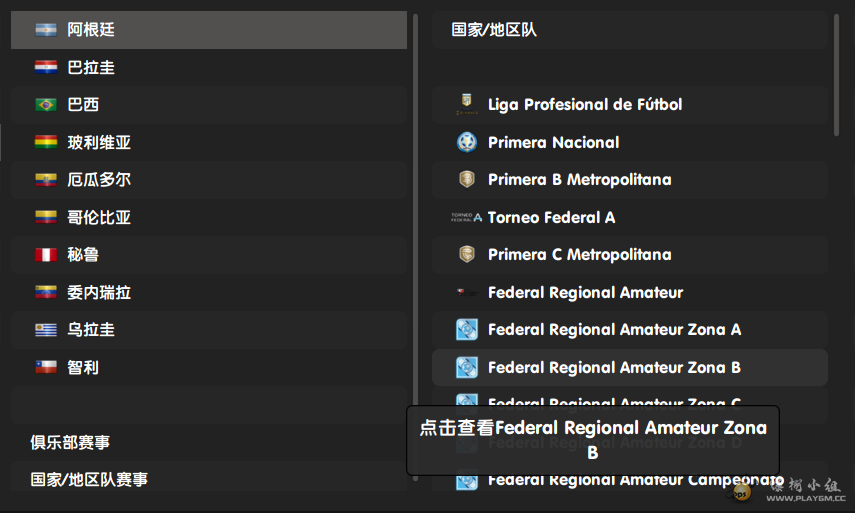The width and height of the screenshot is (855, 513).
Task: Choose 委内瑞拉 in the nations list
Action: pos(99,293)
